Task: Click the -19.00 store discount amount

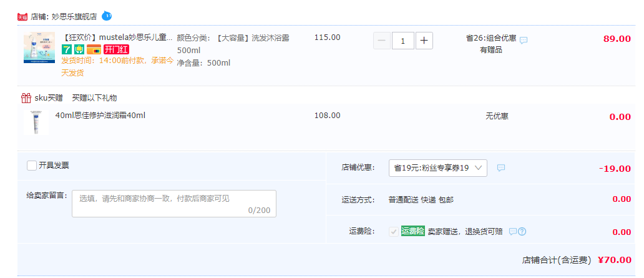Action: [x=615, y=169]
